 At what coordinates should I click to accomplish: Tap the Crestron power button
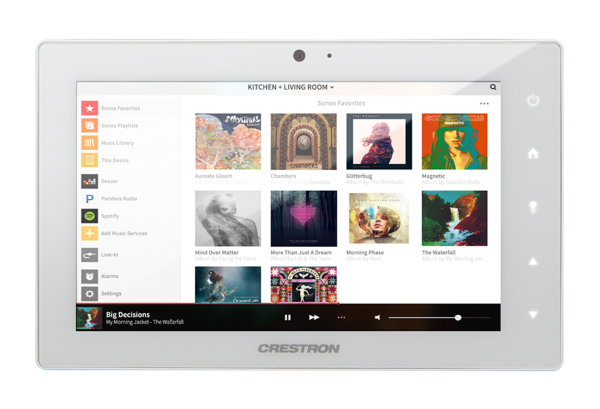533,100
